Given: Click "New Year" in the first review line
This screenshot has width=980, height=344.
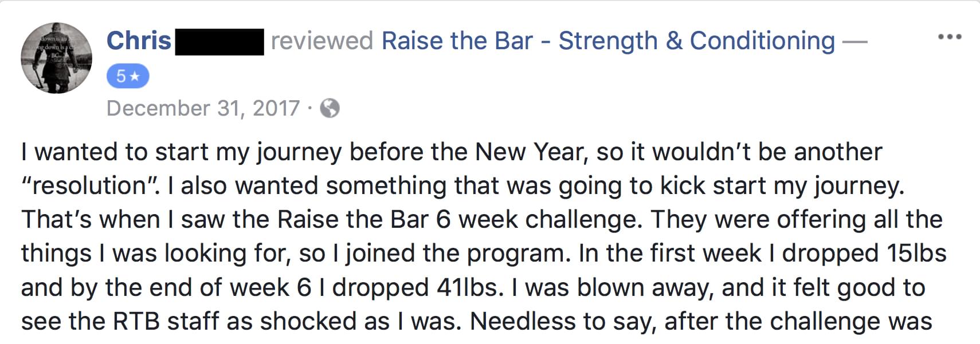Looking at the screenshot, I should [x=531, y=152].
